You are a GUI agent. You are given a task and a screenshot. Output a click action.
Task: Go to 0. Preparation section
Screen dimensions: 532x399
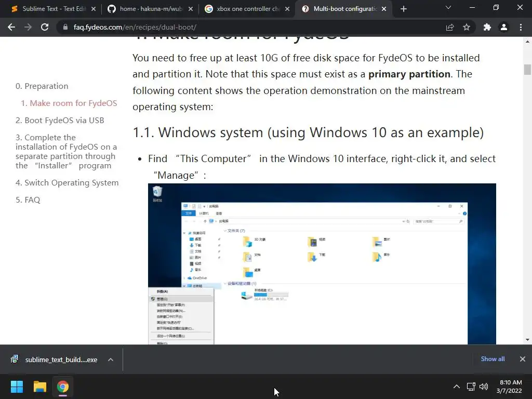42,86
